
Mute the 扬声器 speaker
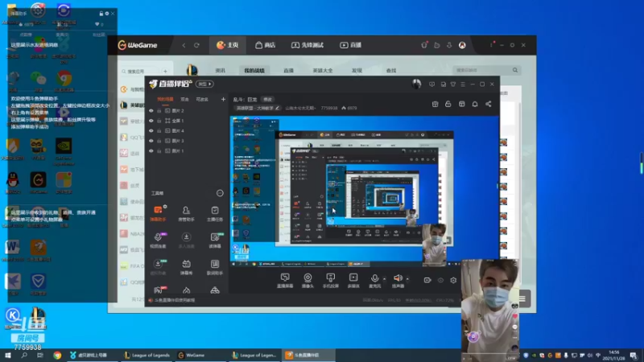click(398, 281)
